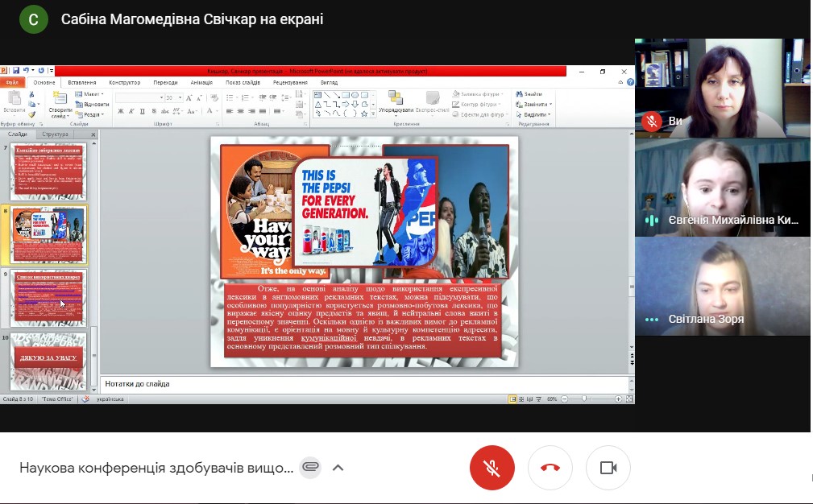The height and width of the screenshot is (504, 813).
Task: Open the Макет layout dropdown
Action: coord(89,94)
